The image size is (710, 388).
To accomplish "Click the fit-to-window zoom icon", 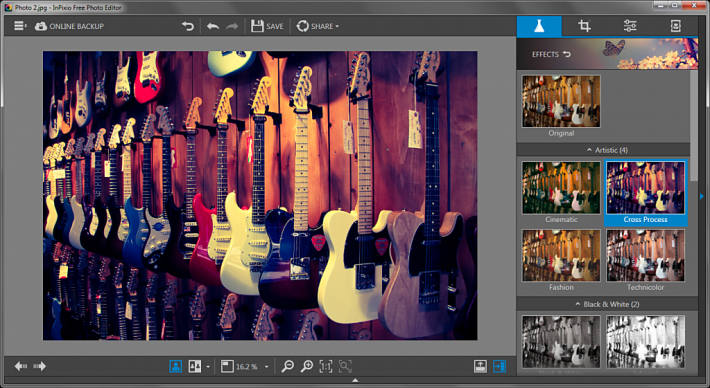I will click(227, 366).
